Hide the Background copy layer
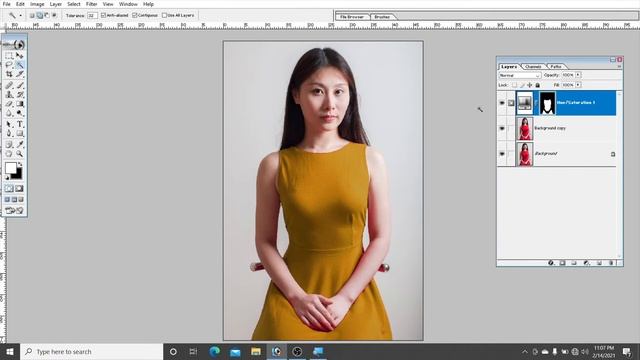This screenshot has height=360, width=640. [502, 128]
